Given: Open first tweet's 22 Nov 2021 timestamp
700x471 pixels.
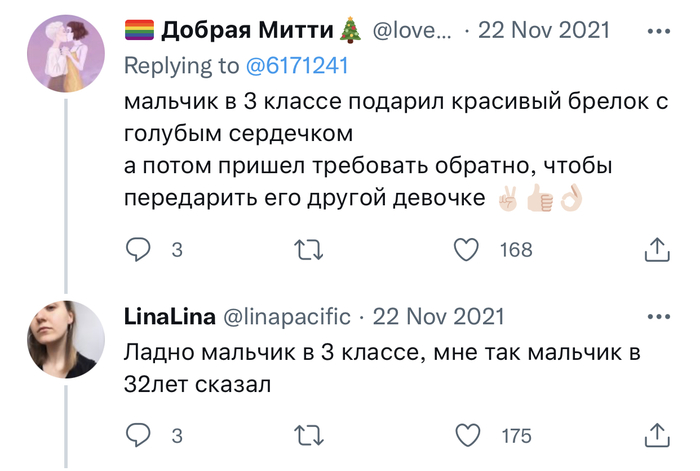Looking at the screenshot, I should pyautogui.click(x=544, y=31).
